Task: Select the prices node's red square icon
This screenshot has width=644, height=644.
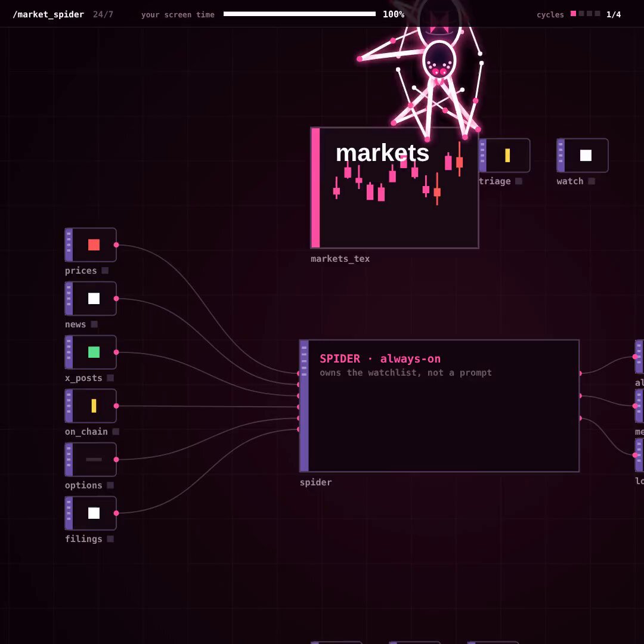Action: [94, 245]
